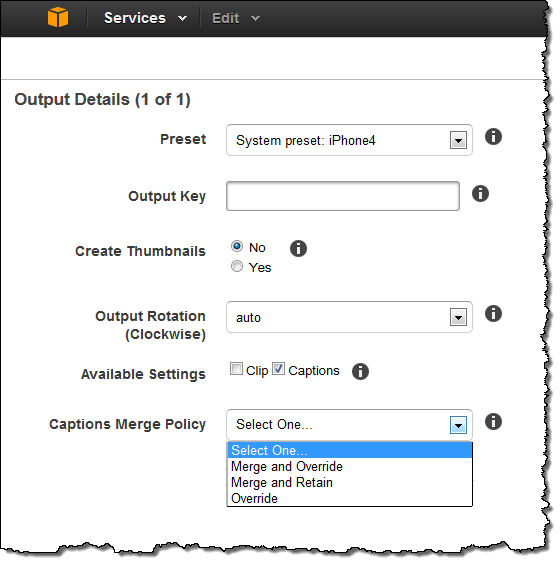Click info icon beside Output Key field
The height and width of the screenshot is (563, 560).
tap(480, 194)
